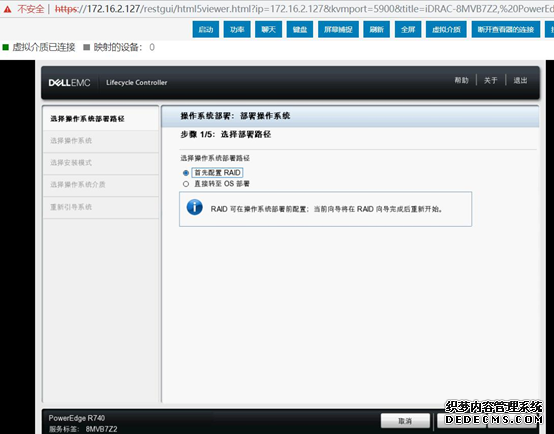Open the 功率 power control button
This screenshot has width=554, height=434.
point(237,29)
